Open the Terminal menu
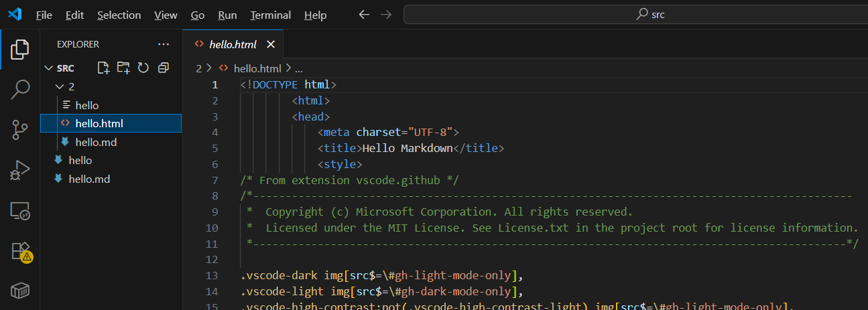This screenshot has height=310, width=868. pos(270,15)
